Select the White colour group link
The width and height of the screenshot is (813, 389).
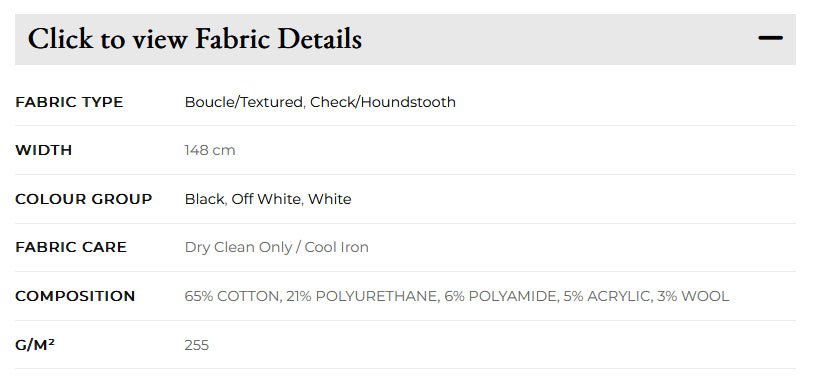tap(330, 199)
